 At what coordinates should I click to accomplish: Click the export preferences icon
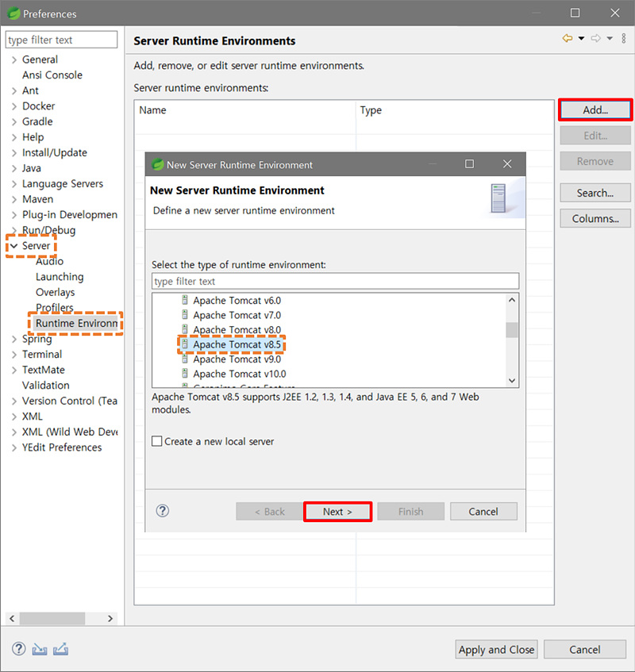[x=60, y=649]
